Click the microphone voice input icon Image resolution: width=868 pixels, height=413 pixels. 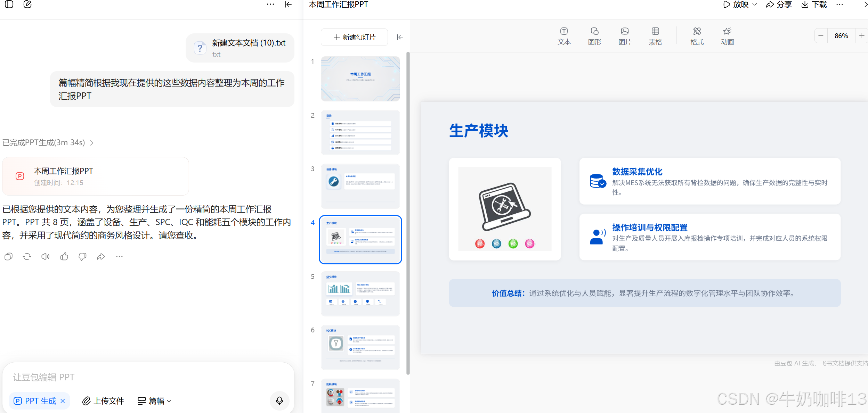[279, 400]
